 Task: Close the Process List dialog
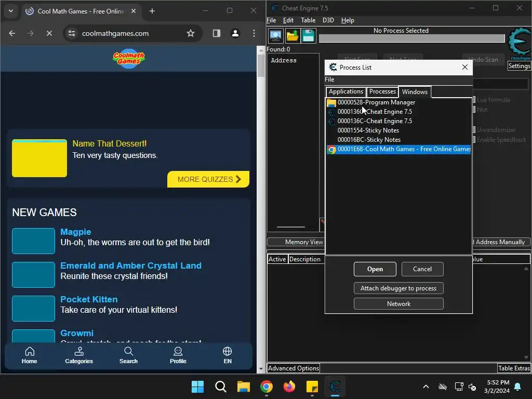pyautogui.click(x=465, y=67)
